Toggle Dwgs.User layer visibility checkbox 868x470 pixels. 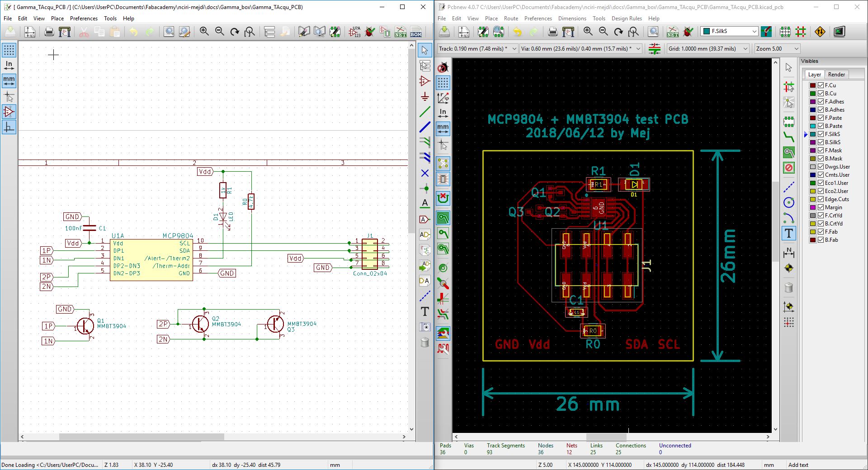pyautogui.click(x=821, y=167)
